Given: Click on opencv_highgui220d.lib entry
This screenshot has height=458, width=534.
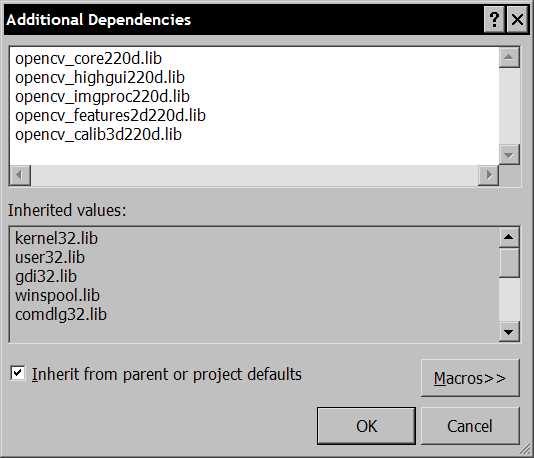Looking at the screenshot, I should tap(100, 78).
